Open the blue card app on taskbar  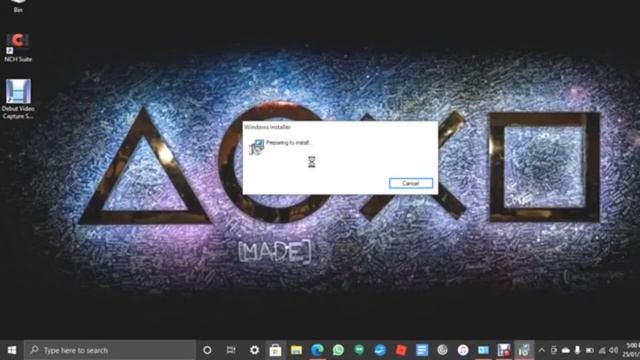pyautogui.click(x=483, y=350)
